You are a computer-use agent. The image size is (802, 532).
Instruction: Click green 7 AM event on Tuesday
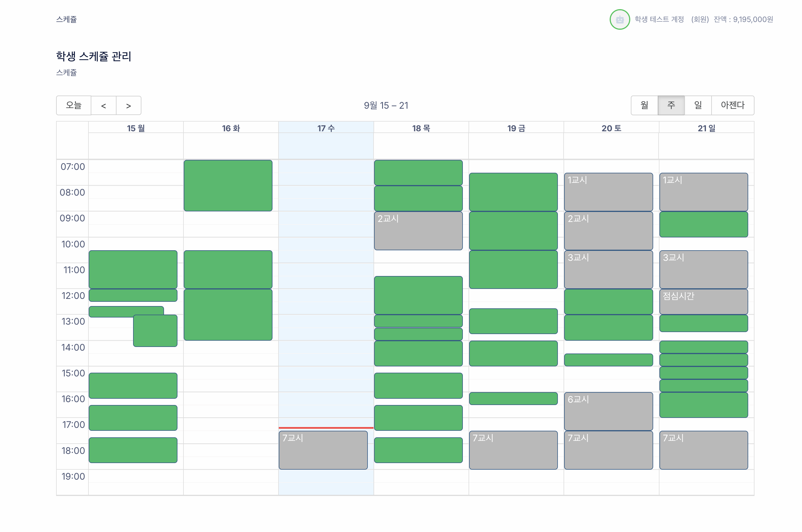(228, 186)
